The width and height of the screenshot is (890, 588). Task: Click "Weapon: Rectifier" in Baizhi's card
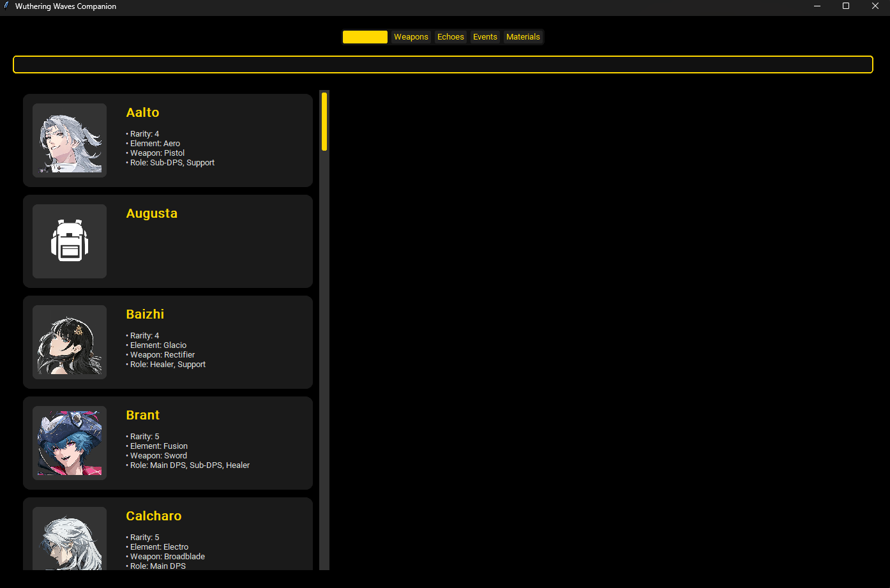(160, 355)
